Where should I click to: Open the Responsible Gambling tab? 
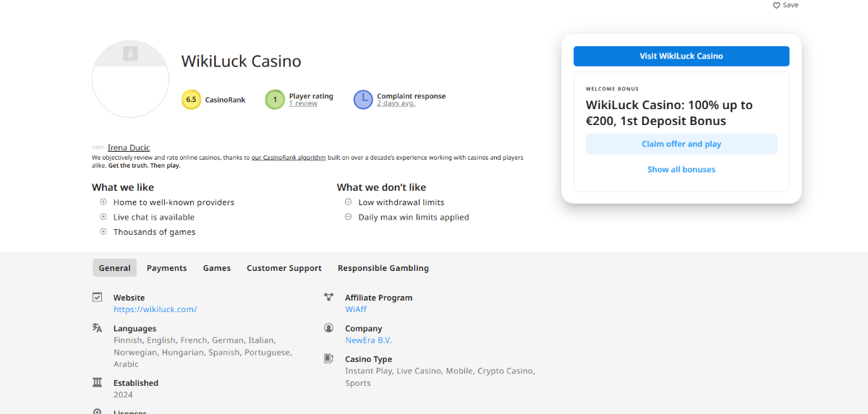click(x=383, y=268)
